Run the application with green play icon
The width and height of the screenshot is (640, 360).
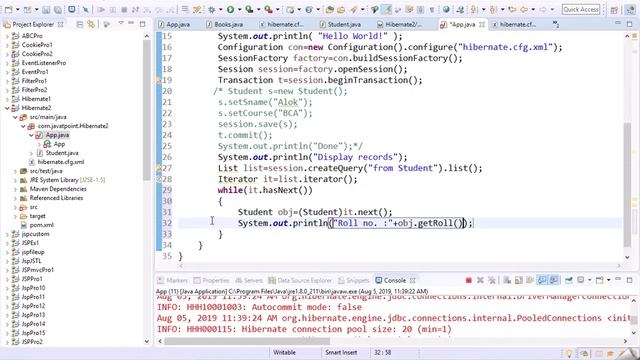pos(231,9)
